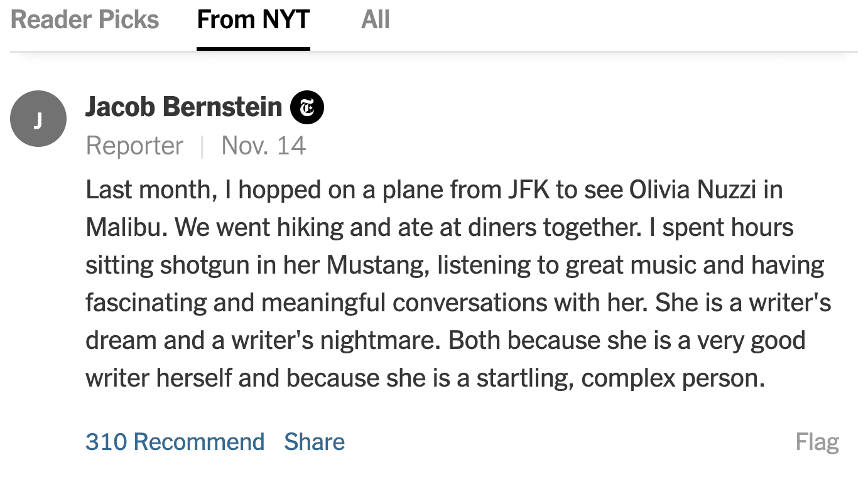Click the divider between Reporter and date

point(202,147)
